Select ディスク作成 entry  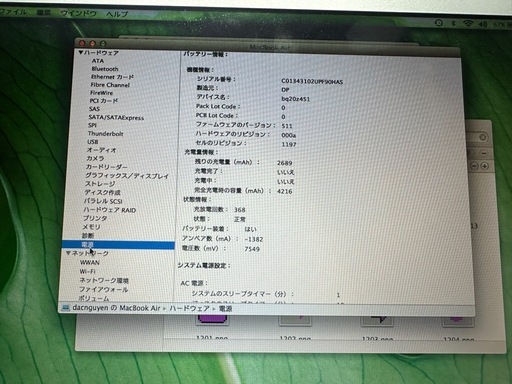102,192
